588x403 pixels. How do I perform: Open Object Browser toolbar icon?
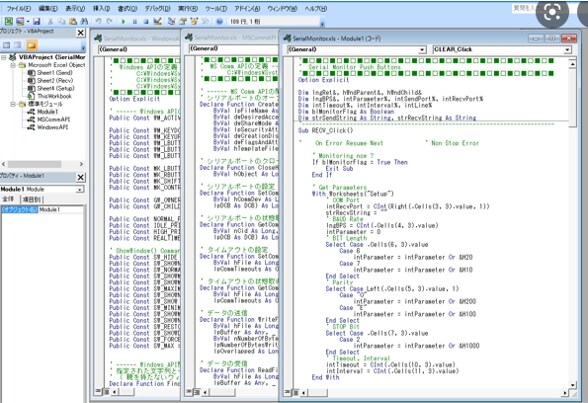[x=194, y=21]
